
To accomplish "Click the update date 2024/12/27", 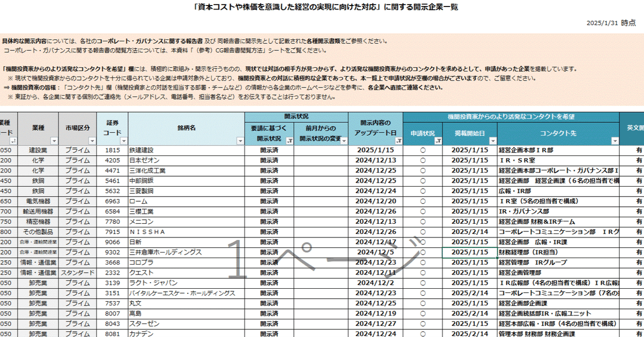I will [375, 324].
